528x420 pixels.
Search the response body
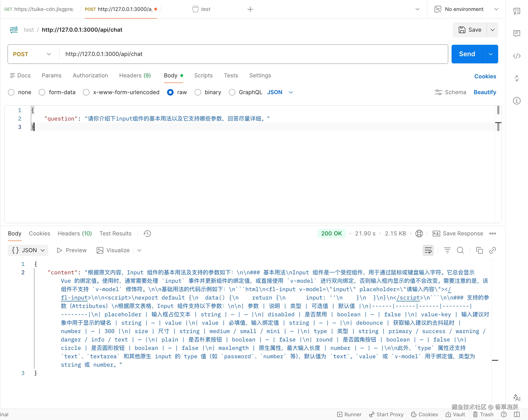point(460,250)
